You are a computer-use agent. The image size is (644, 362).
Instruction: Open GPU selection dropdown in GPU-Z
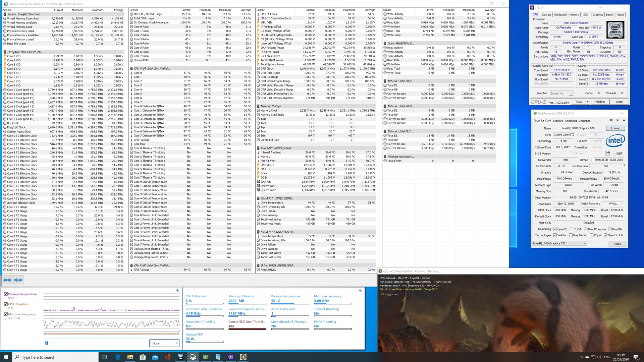point(559,243)
